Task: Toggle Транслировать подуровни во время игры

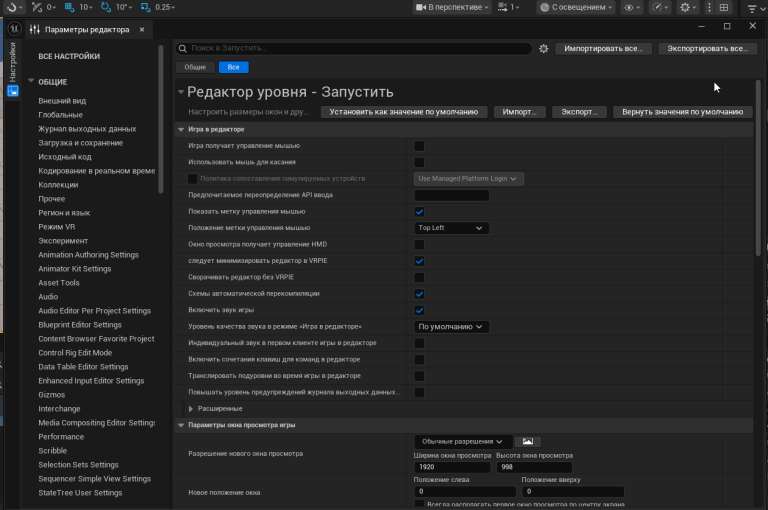Action: (x=419, y=376)
